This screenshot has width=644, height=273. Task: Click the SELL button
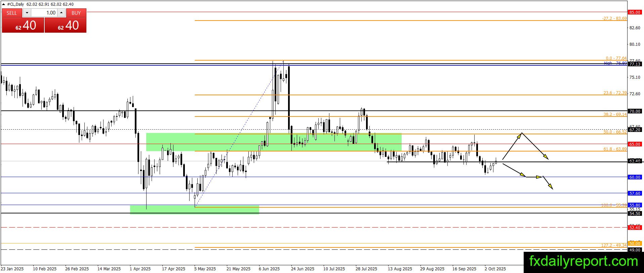[12, 13]
